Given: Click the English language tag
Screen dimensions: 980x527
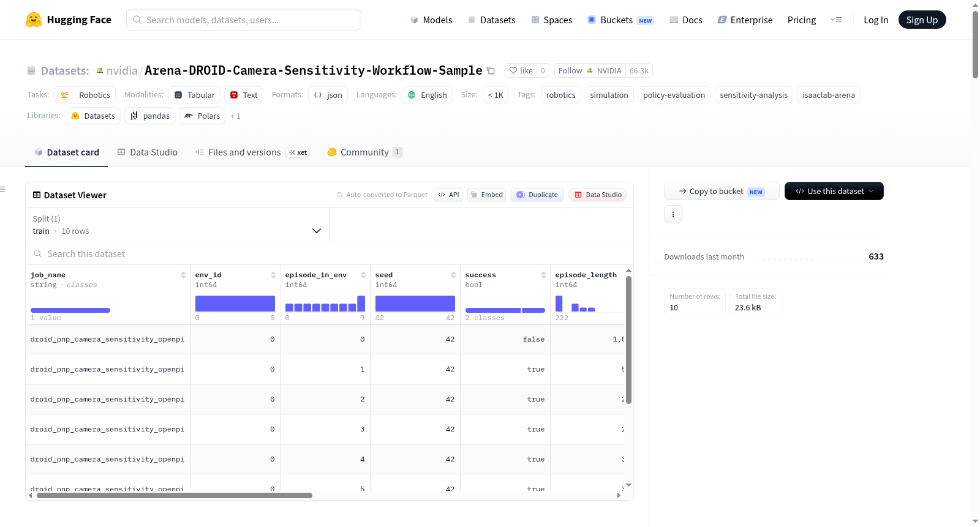Looking at the screenshot, I should pos(427,95).
